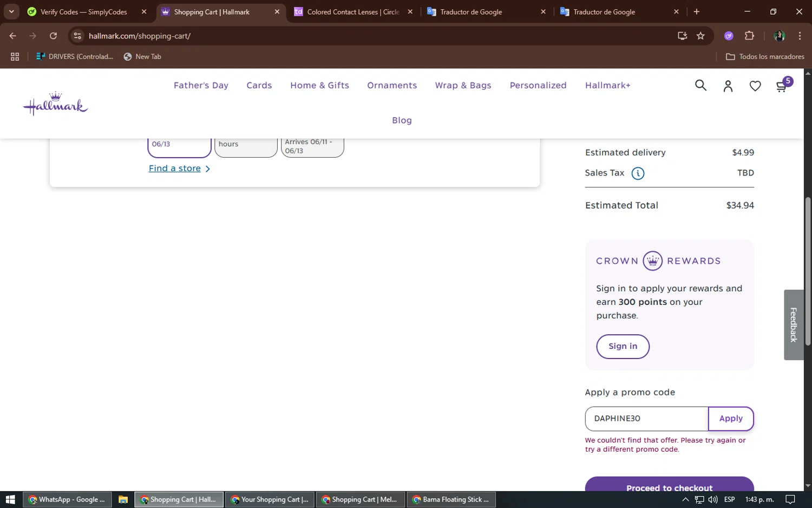812x508 pixels.
Task: Click the install app icon in address bar
Action: pyautogui.click(x=682, y=36)
